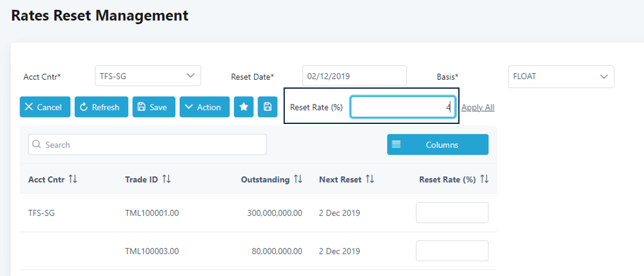The height and width of the screenshot is (276, 644).
Task: Click the magnifier icon in Search box
Action: tap(37, 145)
